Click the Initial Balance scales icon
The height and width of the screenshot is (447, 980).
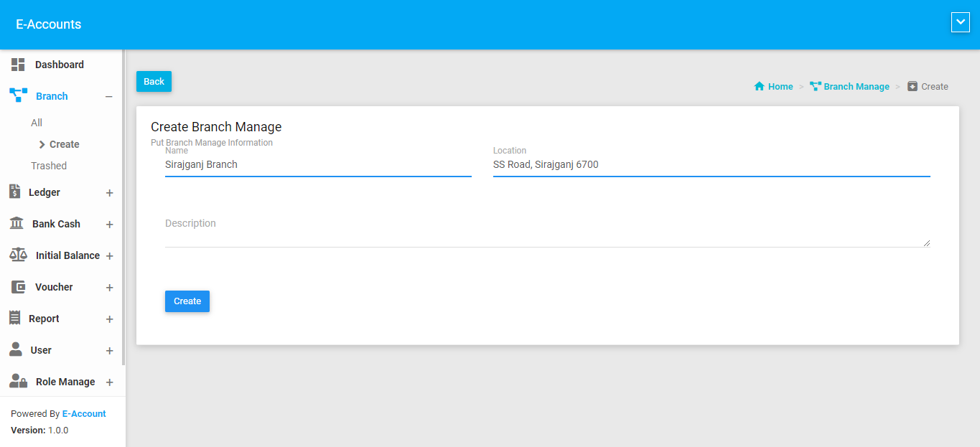click(18, 255)
